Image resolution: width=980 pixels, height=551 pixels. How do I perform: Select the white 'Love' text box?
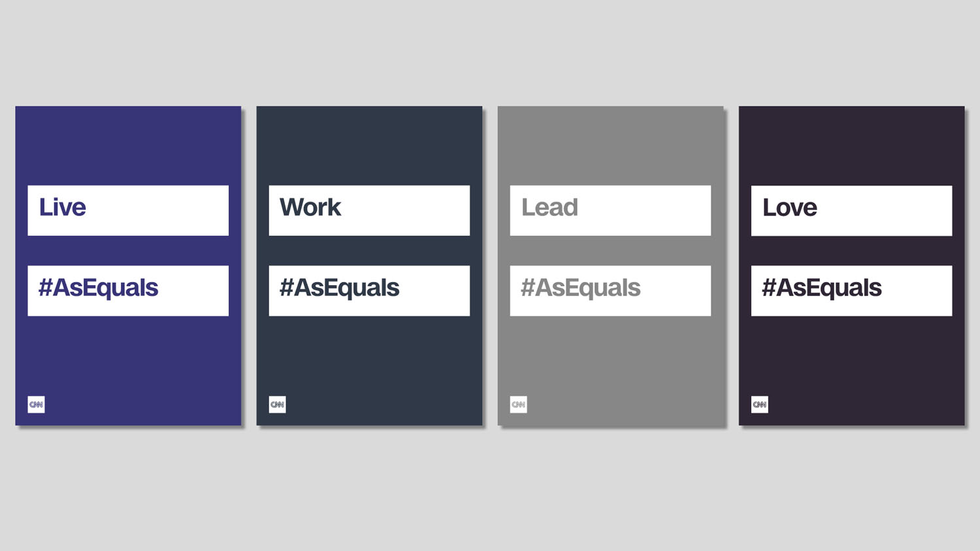pyautogui.click(x=851, y=210)
